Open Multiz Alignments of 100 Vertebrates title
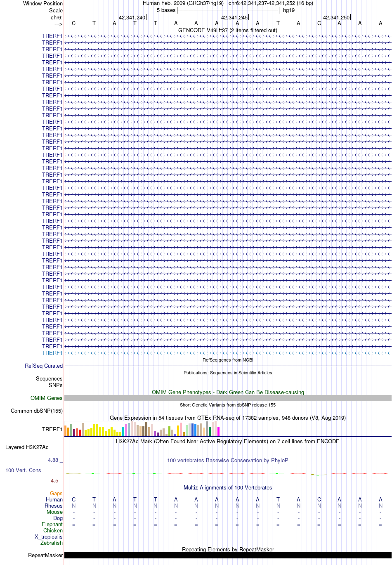This screenshot has width=392, height=565. coord(228,487)
